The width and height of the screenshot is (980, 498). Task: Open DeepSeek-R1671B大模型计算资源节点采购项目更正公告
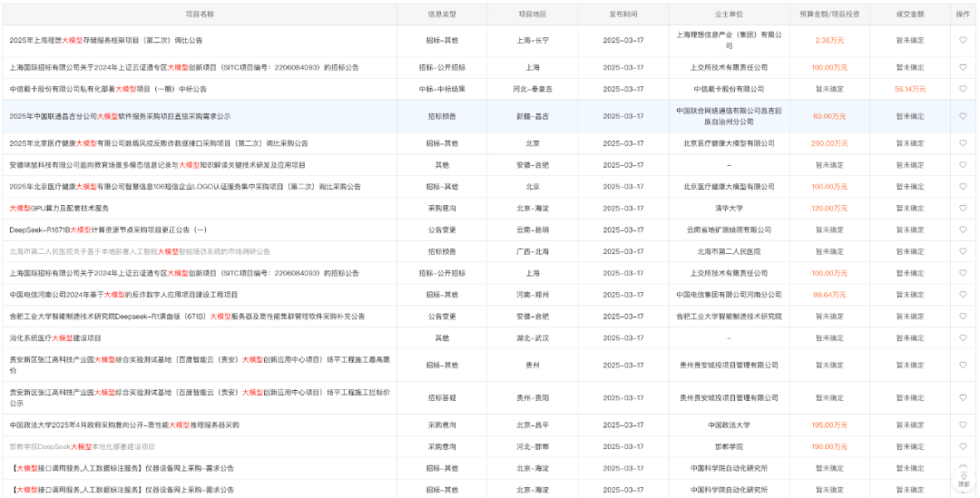tap(107, 229)
